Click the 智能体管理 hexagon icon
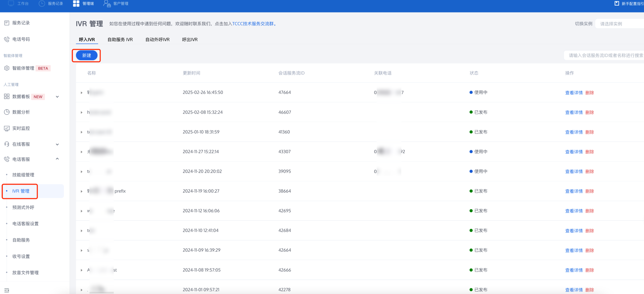Screen dimensions: 644x294 coord(7,68)
